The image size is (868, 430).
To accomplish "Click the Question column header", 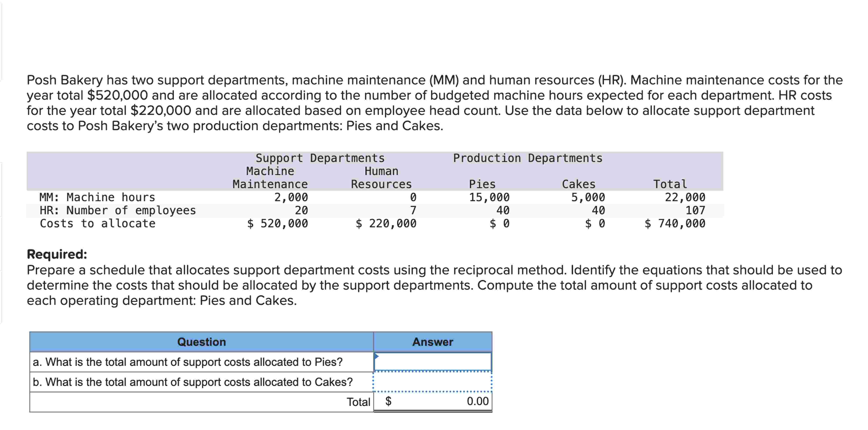I will point(202,342).
